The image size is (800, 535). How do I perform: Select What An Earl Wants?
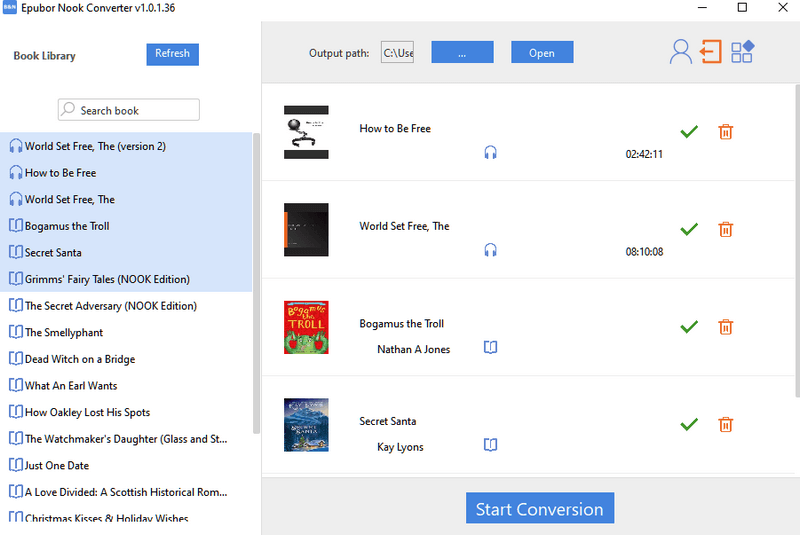(x=126, y=385)
